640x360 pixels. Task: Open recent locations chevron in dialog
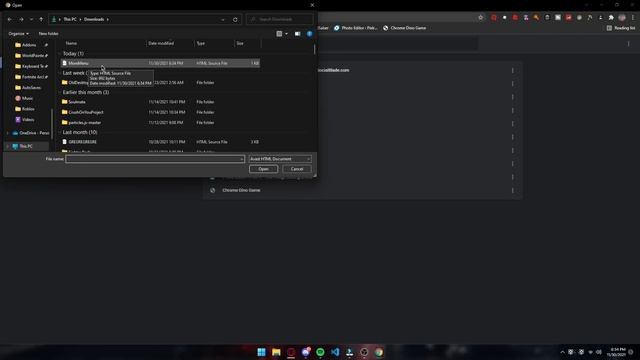[x=31, y=19]
